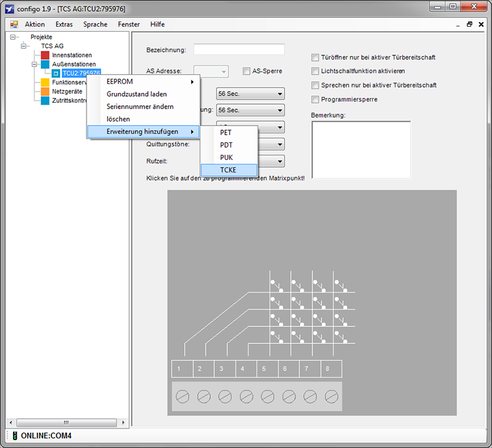492x448 pixels.
Task: Click the traffic light status icon
Action: (x=13, y=435)
